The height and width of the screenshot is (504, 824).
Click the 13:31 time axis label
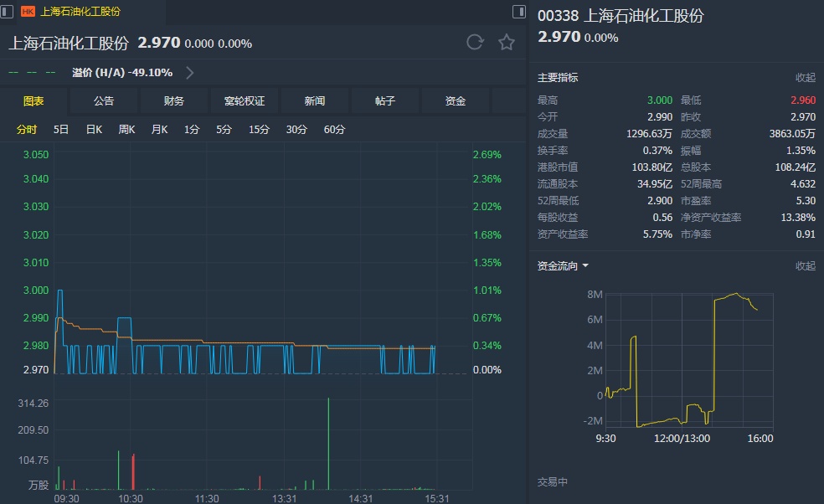[x=285, y=498]
